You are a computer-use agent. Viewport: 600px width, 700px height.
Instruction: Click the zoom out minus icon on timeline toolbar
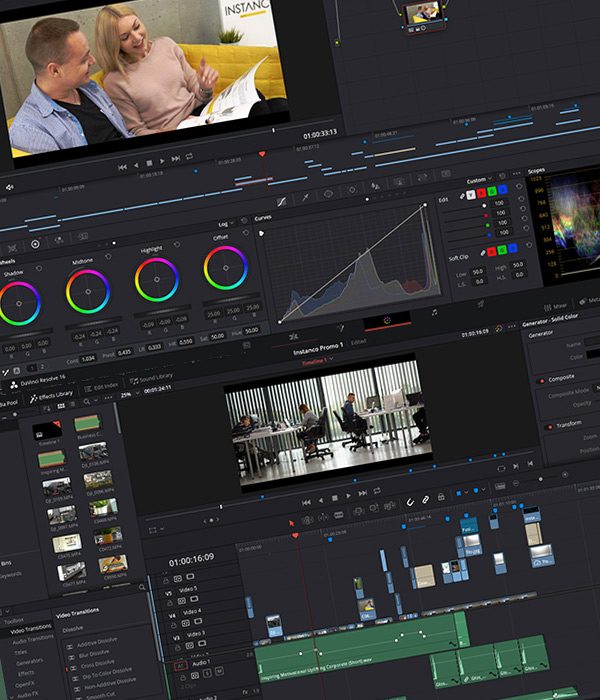(516, 483)
